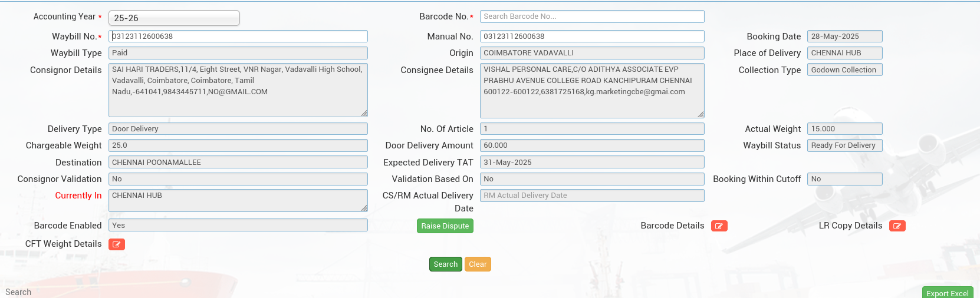Click the green Search button
The height and width of the screenshot is (298, 980).
(x=445, y=264)
